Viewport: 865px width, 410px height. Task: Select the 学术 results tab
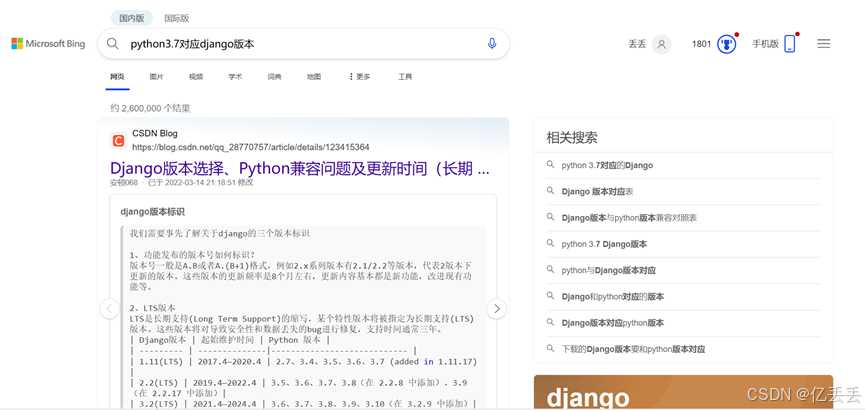[236, 77]
